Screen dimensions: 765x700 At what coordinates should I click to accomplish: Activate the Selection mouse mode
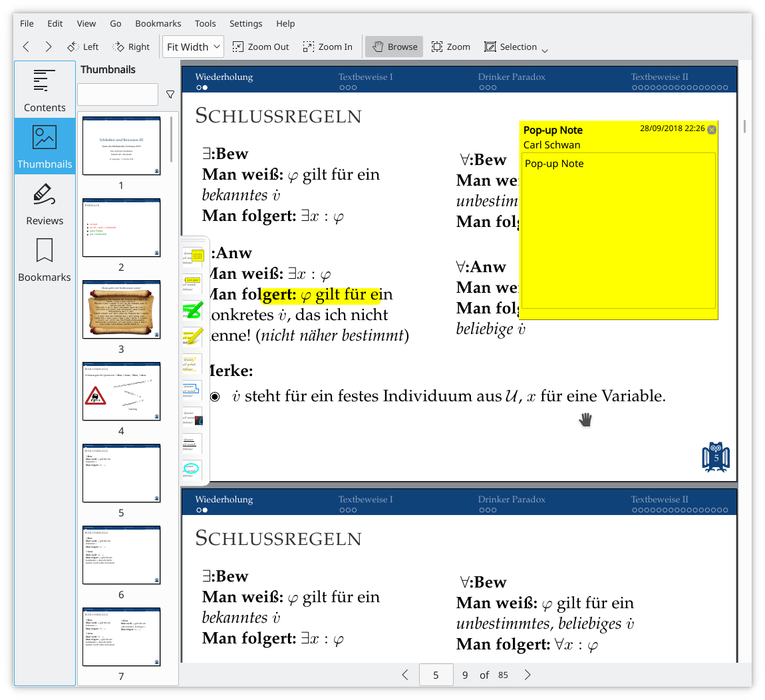point(510,47)
